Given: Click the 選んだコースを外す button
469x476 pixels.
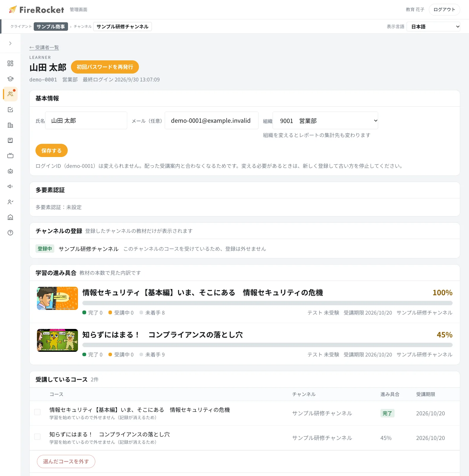Looking at the screenshot, I should coord(66,461).
